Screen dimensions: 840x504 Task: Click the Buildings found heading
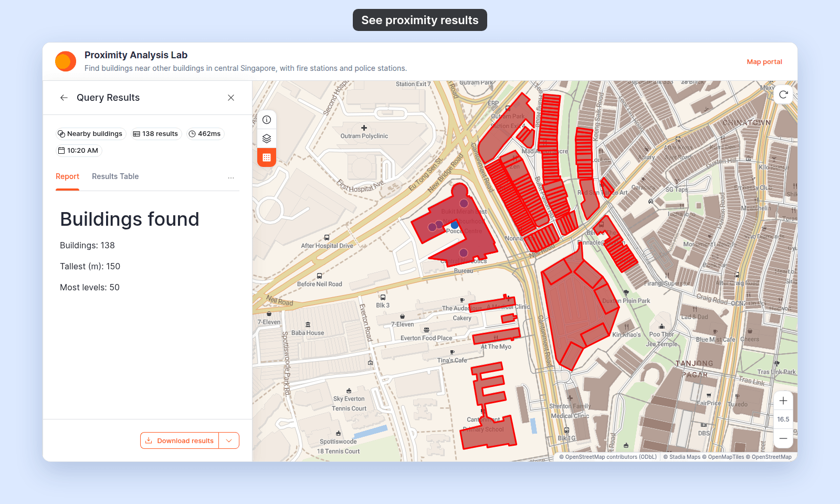[130, 219]
